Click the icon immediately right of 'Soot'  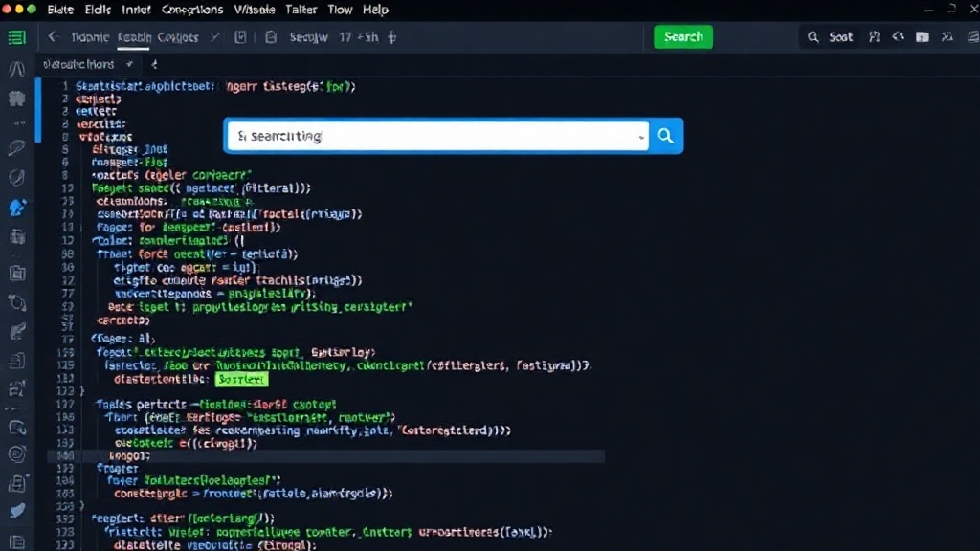(875, 37)
